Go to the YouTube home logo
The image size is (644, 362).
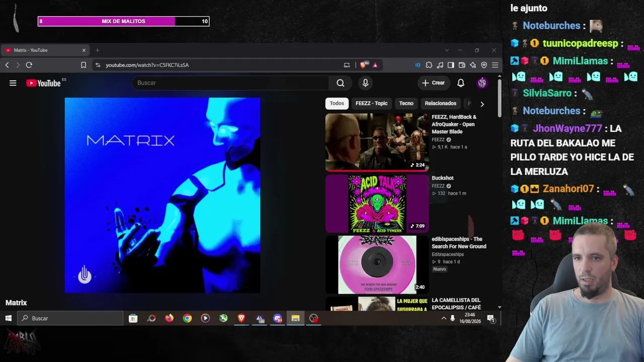(x=43, y=83)
